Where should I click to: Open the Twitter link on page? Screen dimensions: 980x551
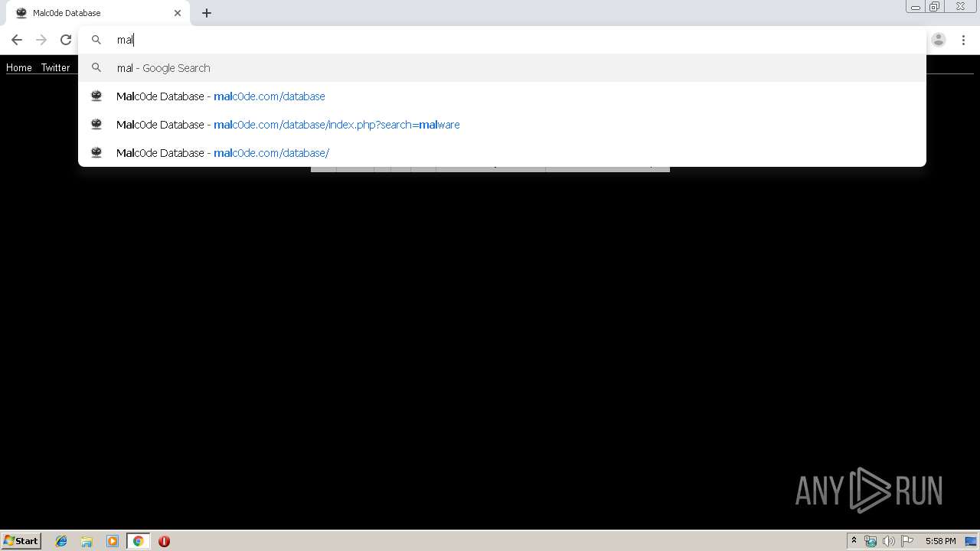pyautogui.click(x=55, y=67)
